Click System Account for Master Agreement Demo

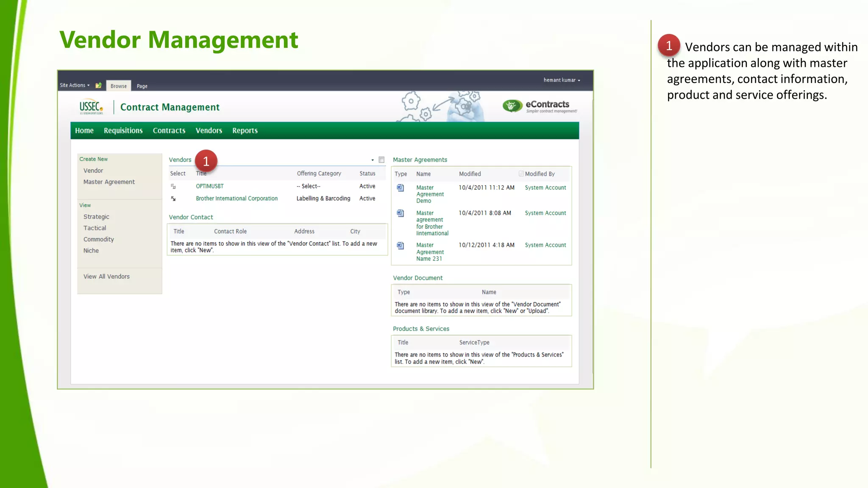(x=545, y=188)
